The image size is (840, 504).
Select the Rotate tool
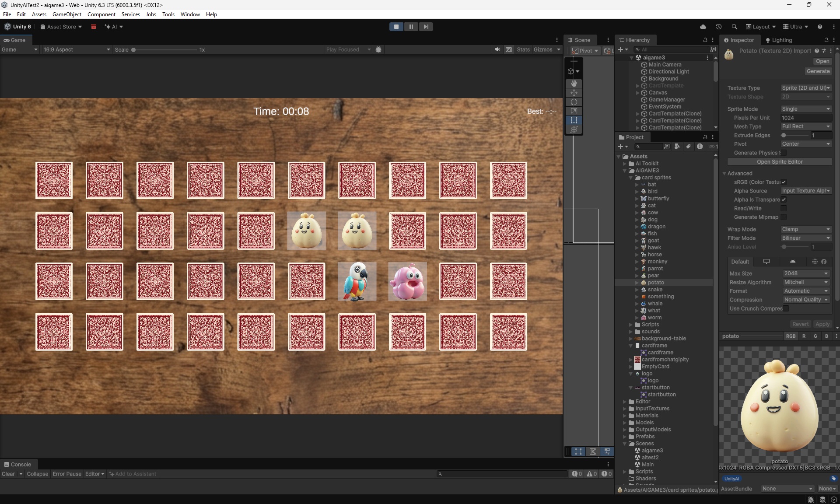[x=574, y=102]
